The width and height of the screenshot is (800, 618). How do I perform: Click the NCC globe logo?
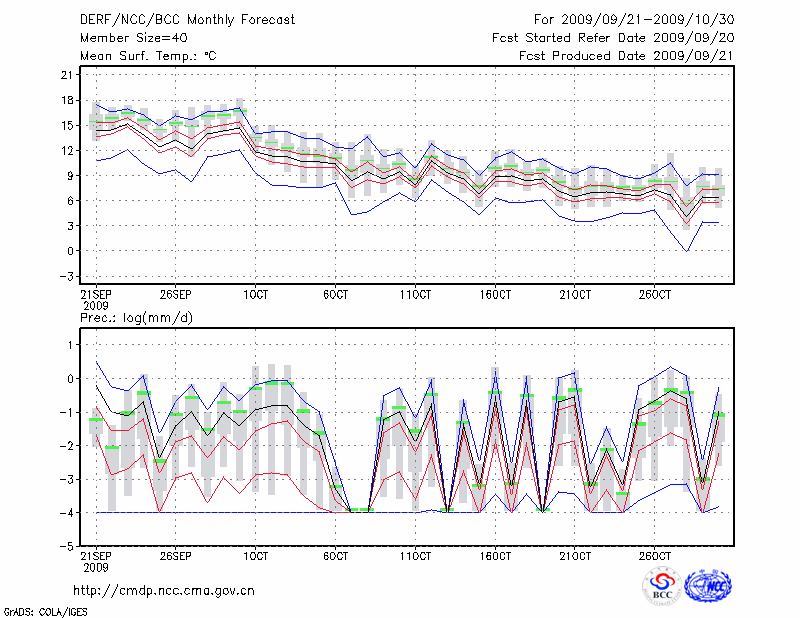707,587
